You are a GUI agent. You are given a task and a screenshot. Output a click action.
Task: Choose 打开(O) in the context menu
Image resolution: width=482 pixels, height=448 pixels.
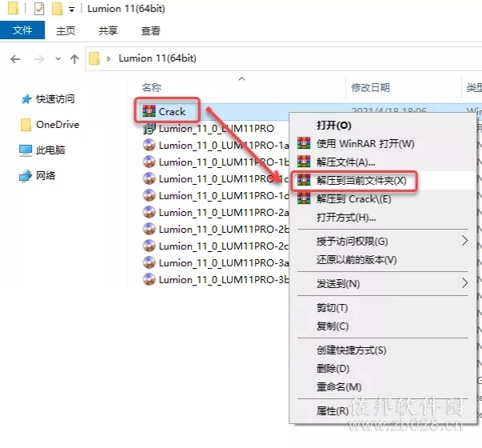point(334,126)
